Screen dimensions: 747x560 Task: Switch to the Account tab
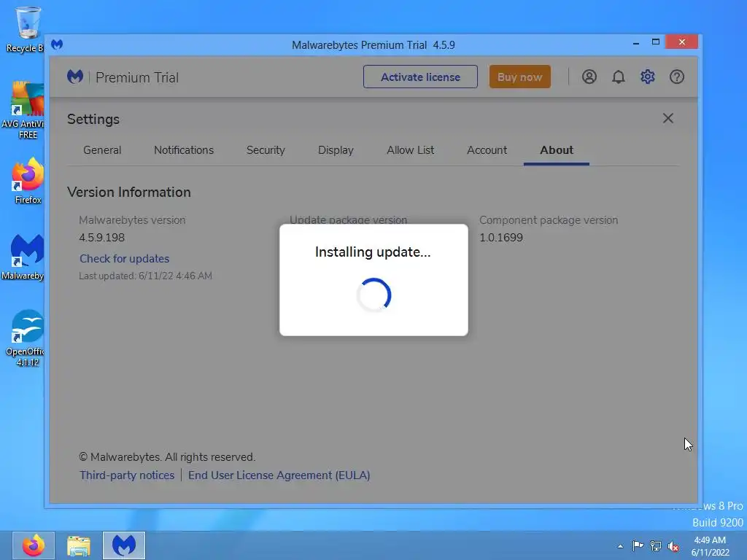[x=487, y=150]
